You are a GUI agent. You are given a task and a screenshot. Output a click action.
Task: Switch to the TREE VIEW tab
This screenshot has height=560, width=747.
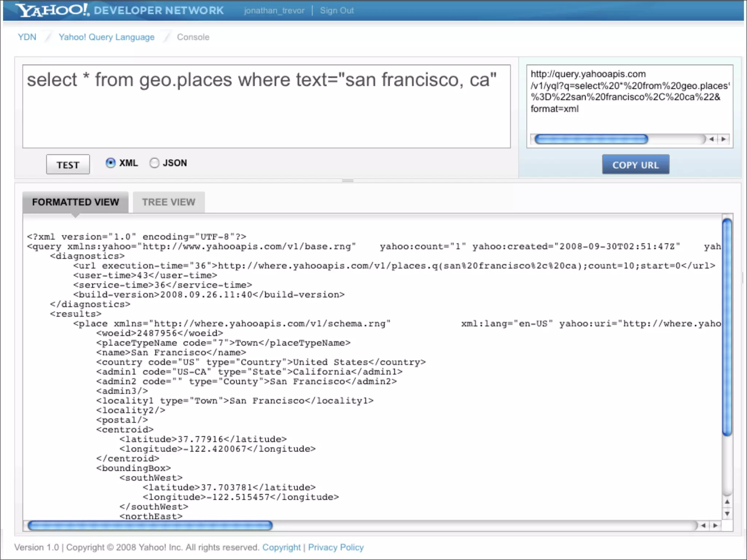click(x=169, y=202)
